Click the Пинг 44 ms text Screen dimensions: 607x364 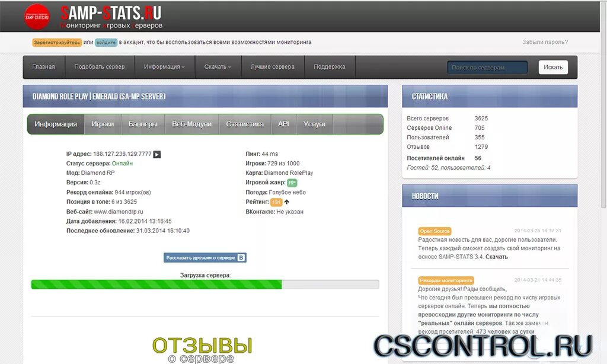pyautogui.click(x=261, y=154)
